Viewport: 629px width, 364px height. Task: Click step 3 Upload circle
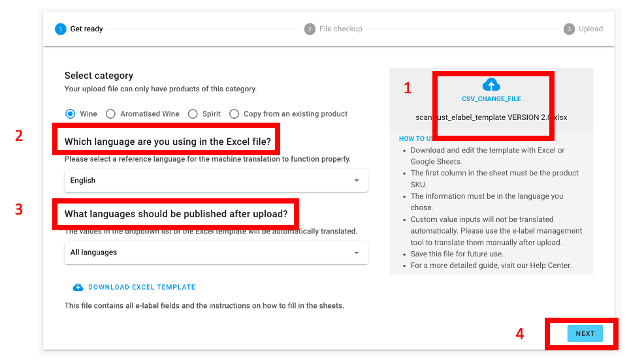569,29
